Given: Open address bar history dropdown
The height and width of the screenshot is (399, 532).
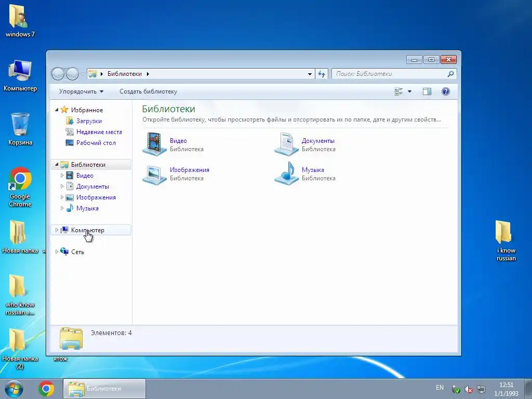Looking at the screenshot, I should point(310,74).
